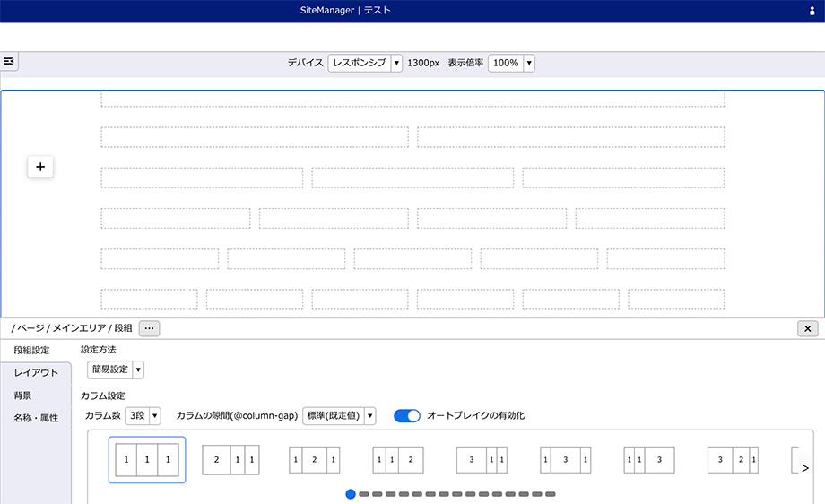The height and width of the screenshot is (504, 825).
Task: Open the カラム数 3段 dropdown
Action: tap(143, 415)
